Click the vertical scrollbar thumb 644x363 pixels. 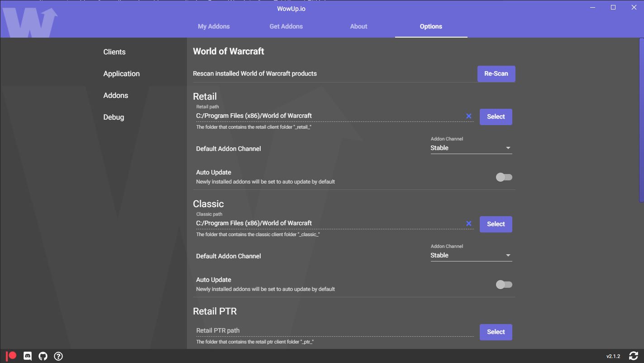pyautogui.click(x=641, y=120)
